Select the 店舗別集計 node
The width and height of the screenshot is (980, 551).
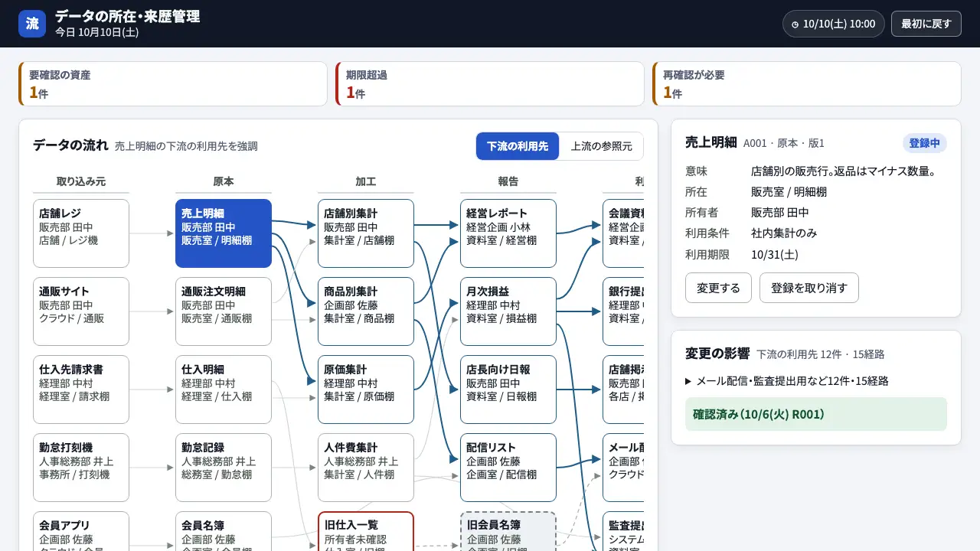pyautogui.click(x=366, y=233)
